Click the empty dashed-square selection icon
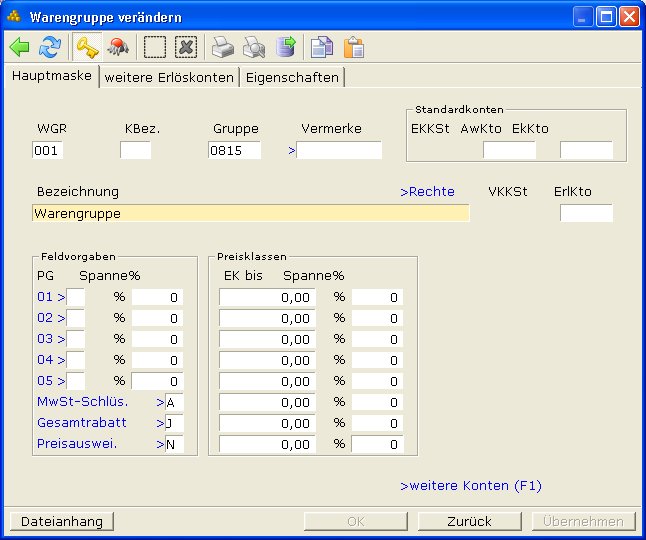 pos(154,47)
